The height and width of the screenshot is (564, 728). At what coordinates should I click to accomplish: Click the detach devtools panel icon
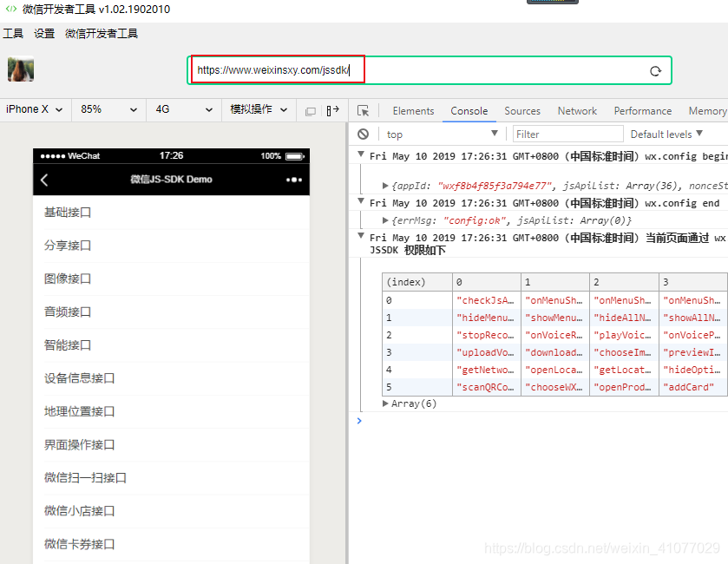click(333, 110)
